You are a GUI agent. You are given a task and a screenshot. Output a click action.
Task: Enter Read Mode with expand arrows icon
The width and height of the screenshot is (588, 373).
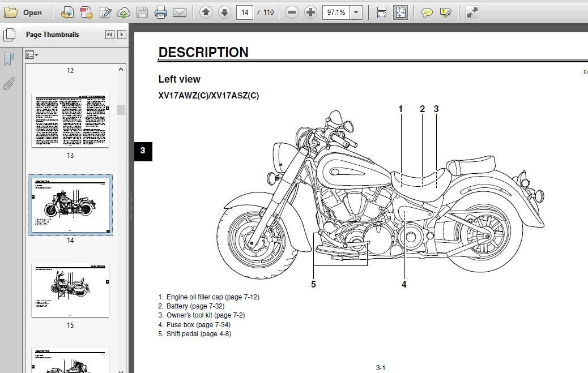click(472, 12)
